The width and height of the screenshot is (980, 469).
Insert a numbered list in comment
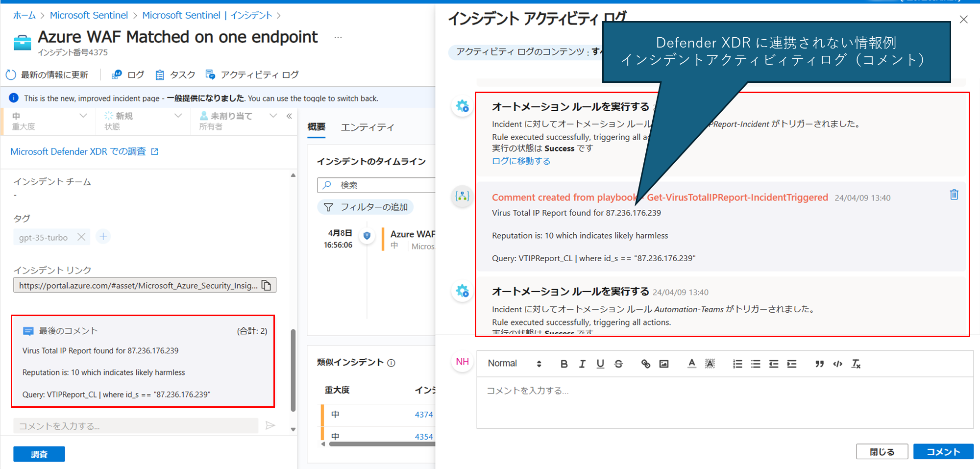point(737,364)
